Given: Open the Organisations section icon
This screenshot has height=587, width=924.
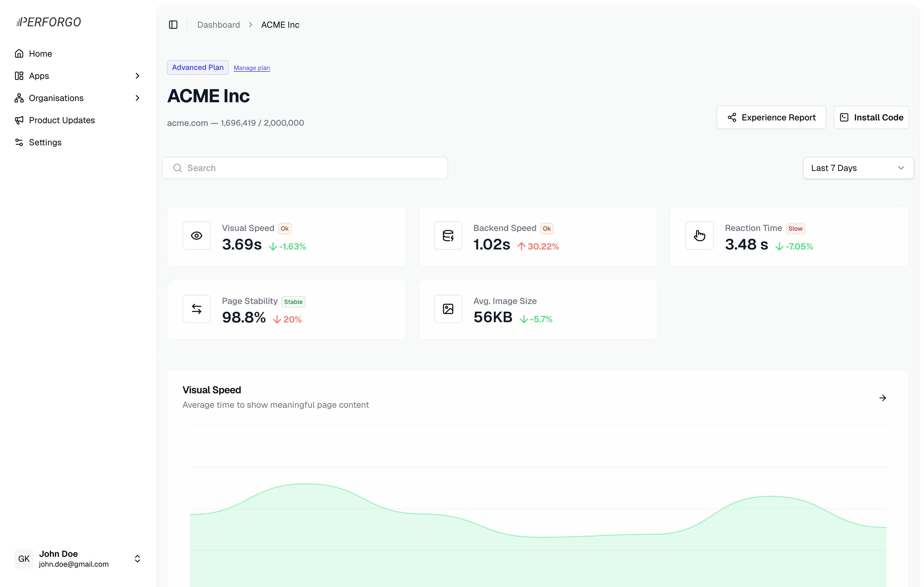Looking at the screenshot, I should [19, 98].
